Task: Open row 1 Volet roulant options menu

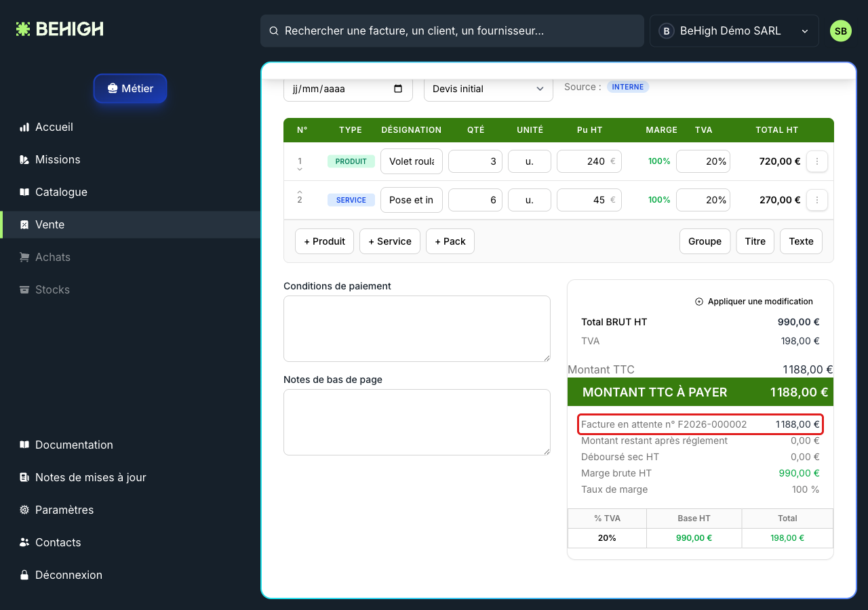Action: (x=817, y=161)
